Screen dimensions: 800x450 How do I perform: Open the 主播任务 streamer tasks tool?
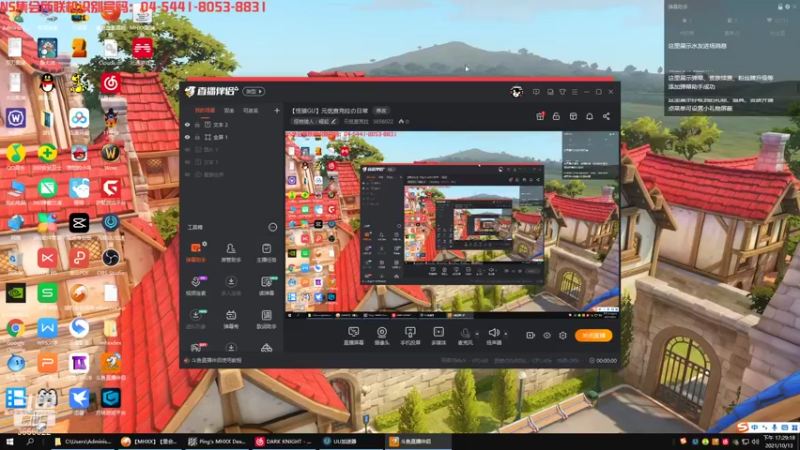pos(266,252)
